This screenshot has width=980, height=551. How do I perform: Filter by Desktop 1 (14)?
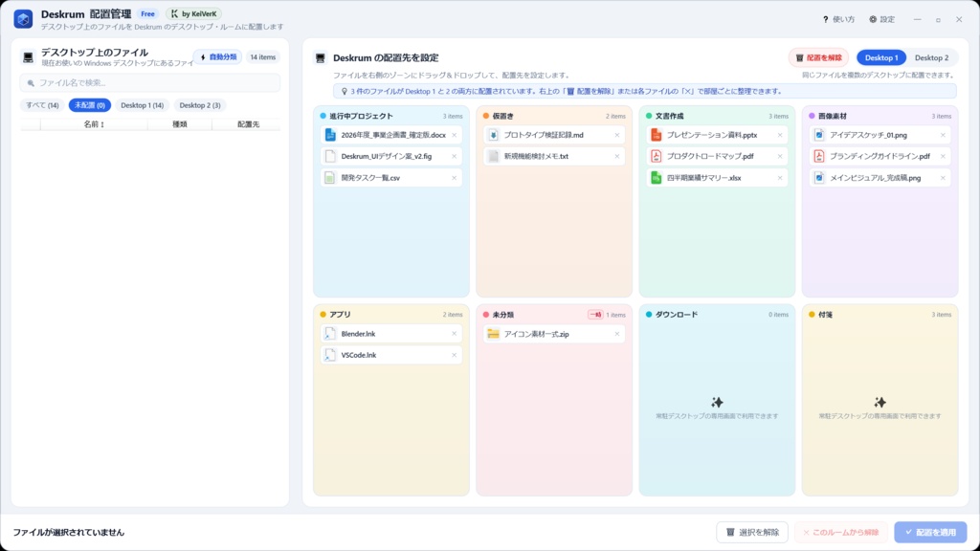click(142, 105)
